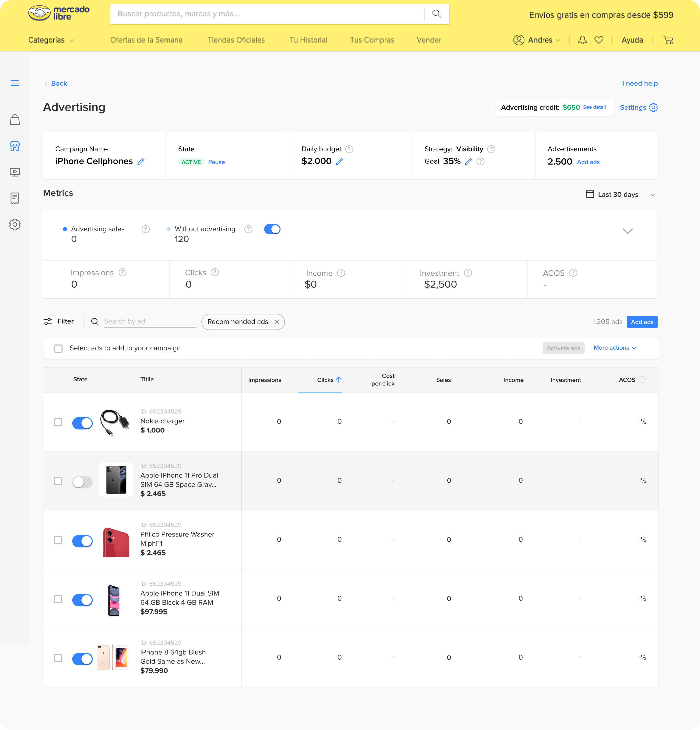700x730 pixels.
Task: Click the store icon in sidebar
Action: click(x=15, y=146)
